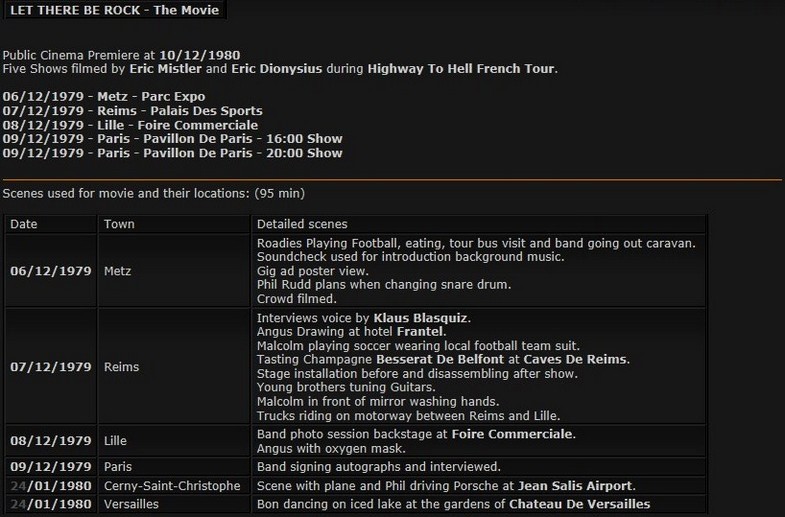Image resolution: width=785 pixels, height=517 pixels.
Task: Click the Reims town cell in table
Action: point(122,367)
